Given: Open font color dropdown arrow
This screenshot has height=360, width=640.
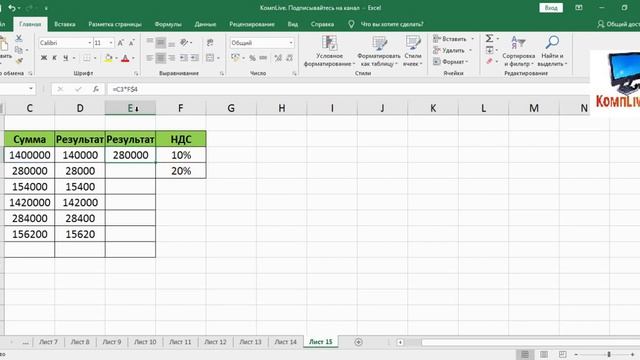Looking at the screenshot, I should [x=133, y=58].
